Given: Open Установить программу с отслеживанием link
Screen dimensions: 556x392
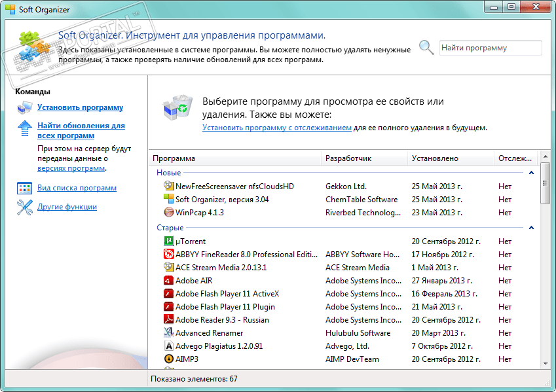Looking at the screenshot, I should pos(277,128).
